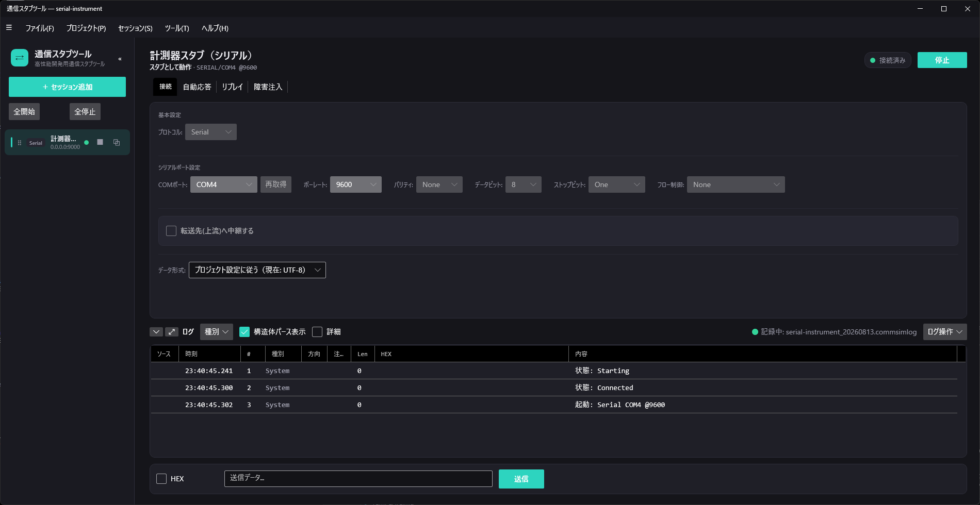
Task: Click the 停止 button
Action: tap(942, 60)
